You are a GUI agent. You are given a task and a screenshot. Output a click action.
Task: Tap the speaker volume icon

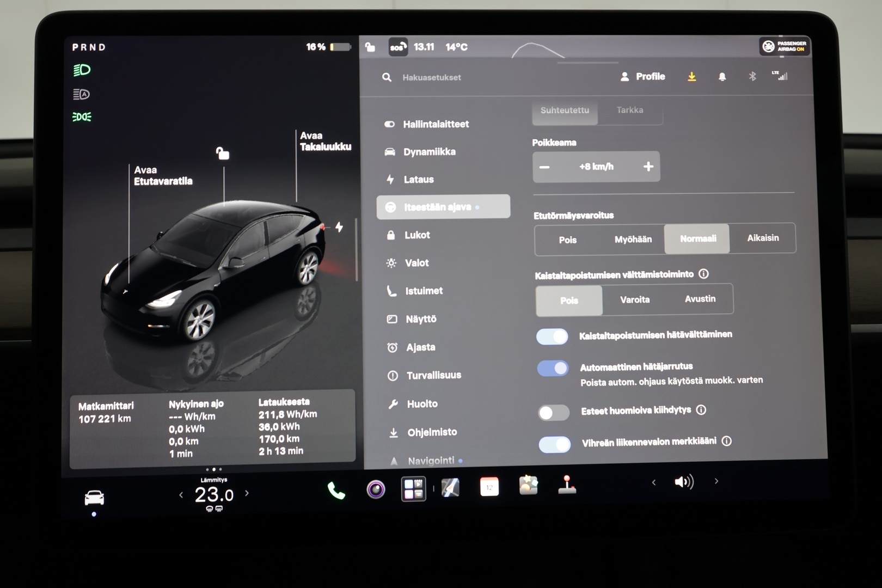pos(684,482)
